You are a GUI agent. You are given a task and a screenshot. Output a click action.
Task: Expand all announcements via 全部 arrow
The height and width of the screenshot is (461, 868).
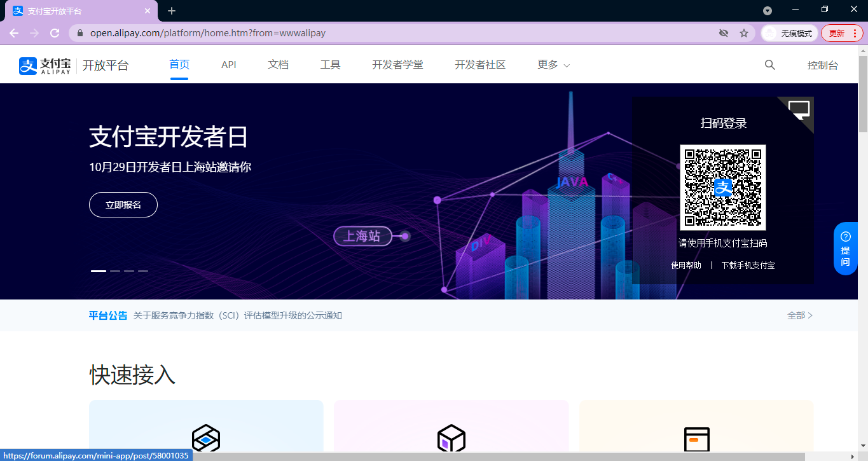tap(800, 315)
